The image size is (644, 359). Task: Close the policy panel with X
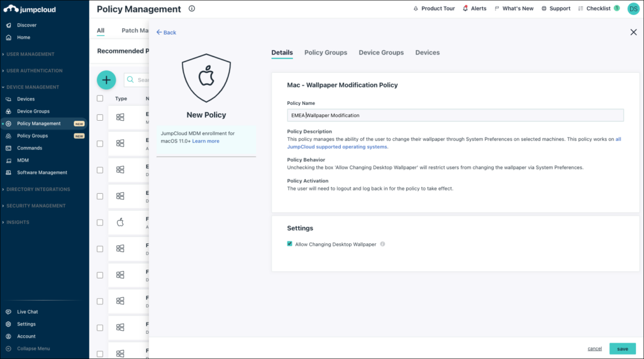tap(633, 32)
